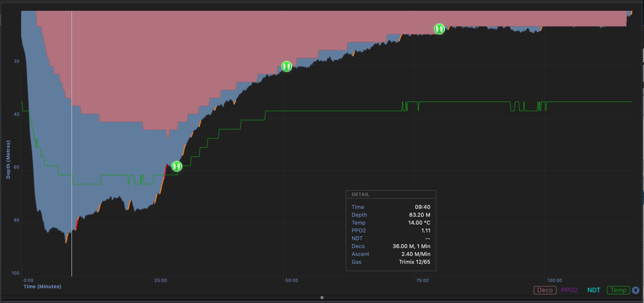Click the page indicator dot below the chart
Image resolution: width=644 pixels, height=303 pixels.
(322, 298)
